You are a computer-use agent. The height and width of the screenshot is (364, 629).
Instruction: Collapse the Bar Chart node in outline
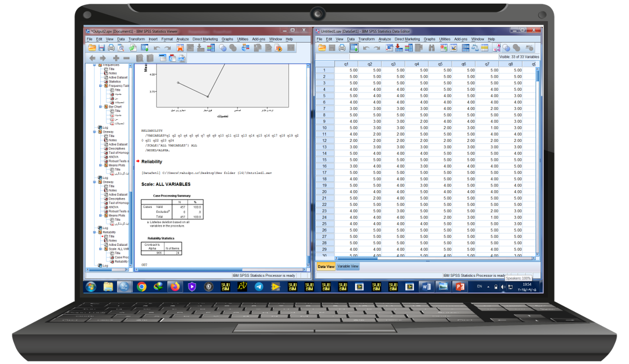(100, 107)
